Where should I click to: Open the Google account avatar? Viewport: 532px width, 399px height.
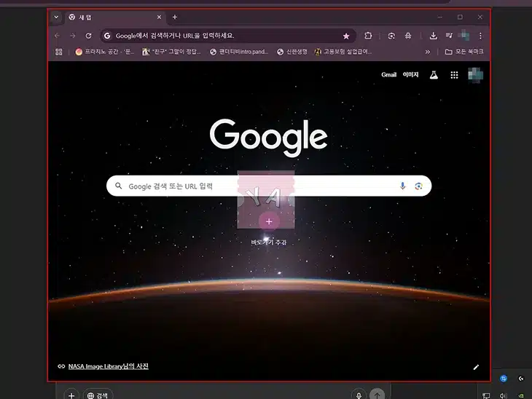[x=475, y=75]
